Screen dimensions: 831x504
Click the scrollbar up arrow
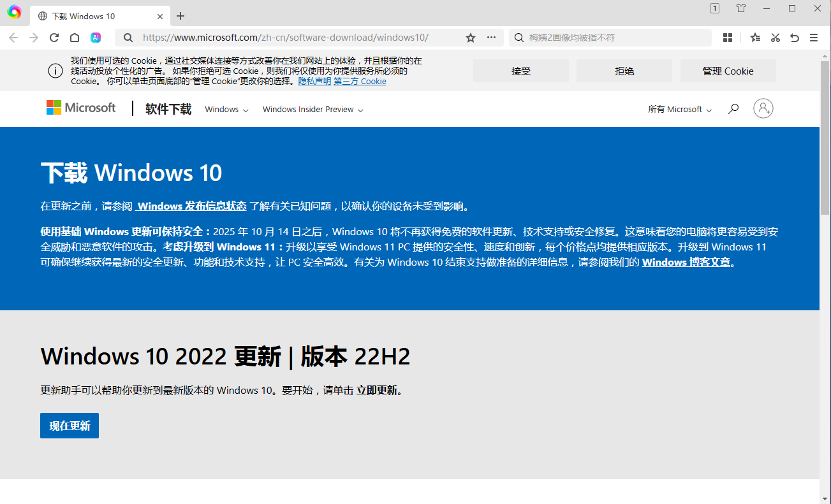point(825,55)
